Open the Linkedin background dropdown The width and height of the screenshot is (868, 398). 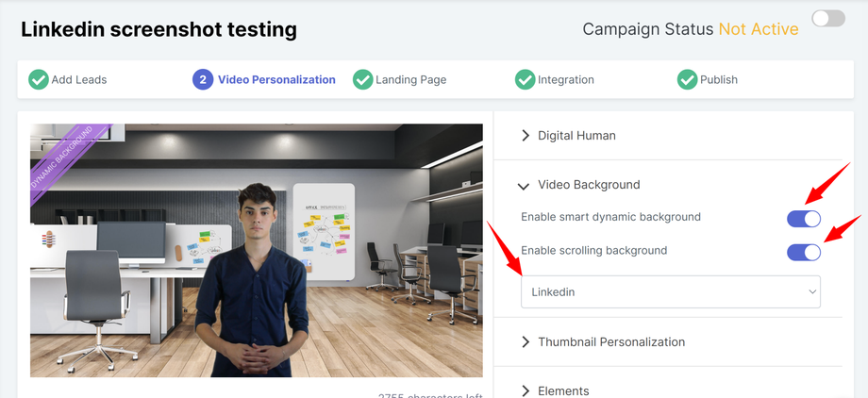point(670,292)
